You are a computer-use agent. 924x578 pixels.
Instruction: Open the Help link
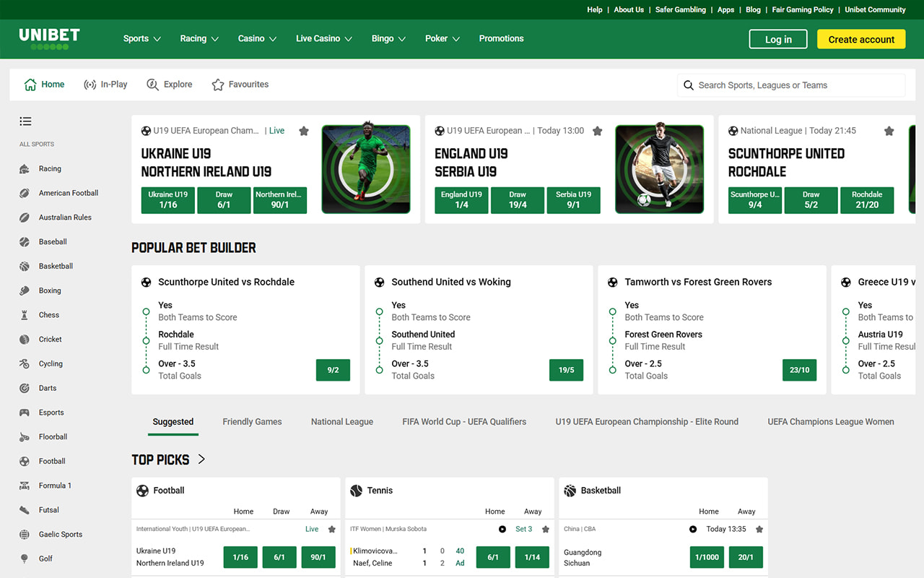point(595,9)
